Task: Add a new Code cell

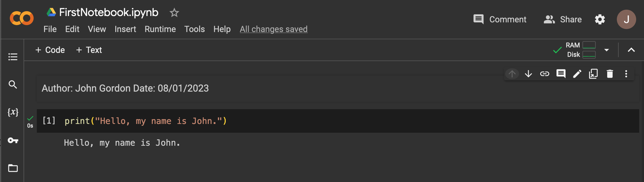Action: [50, 50]
